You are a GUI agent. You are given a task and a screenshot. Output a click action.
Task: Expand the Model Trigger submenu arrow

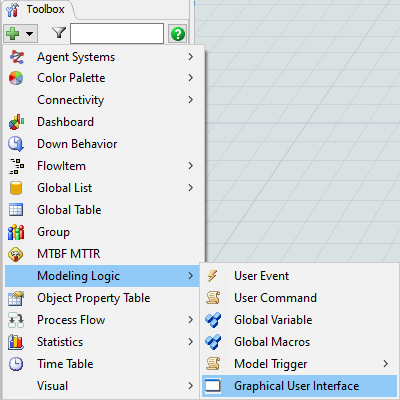tap(386, 364)
